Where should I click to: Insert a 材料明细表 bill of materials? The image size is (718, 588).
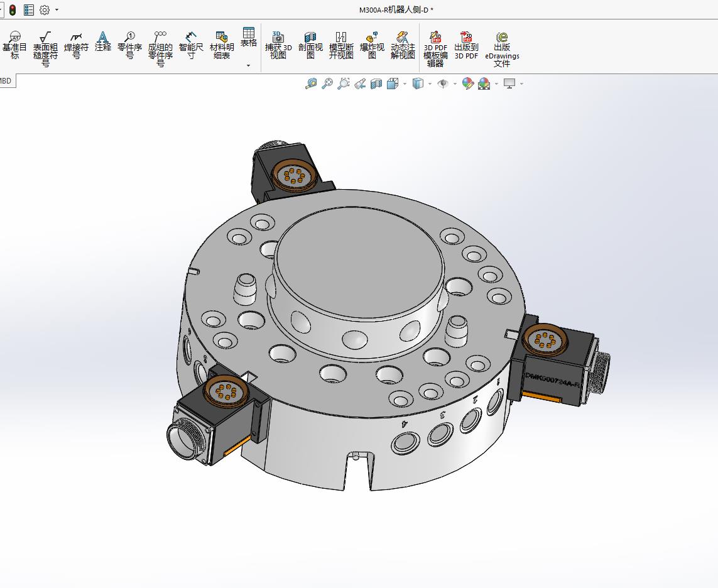(222, 46)
